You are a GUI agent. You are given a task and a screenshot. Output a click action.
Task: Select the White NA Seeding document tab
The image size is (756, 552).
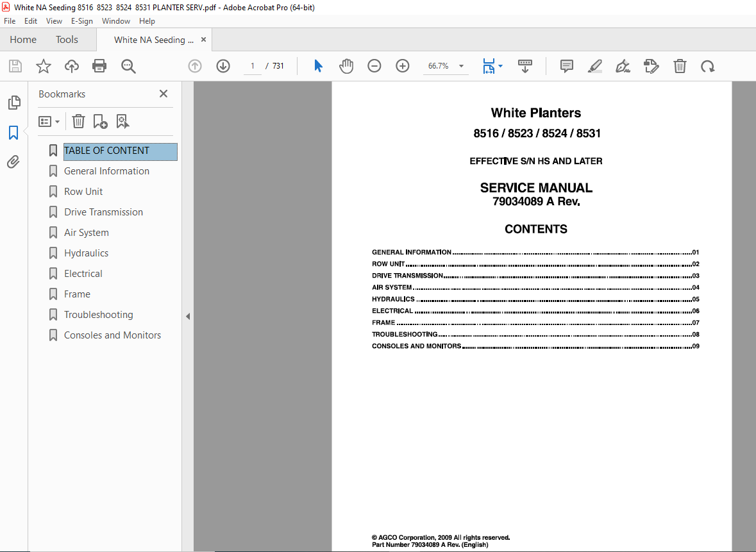click(x=154, y=40)
